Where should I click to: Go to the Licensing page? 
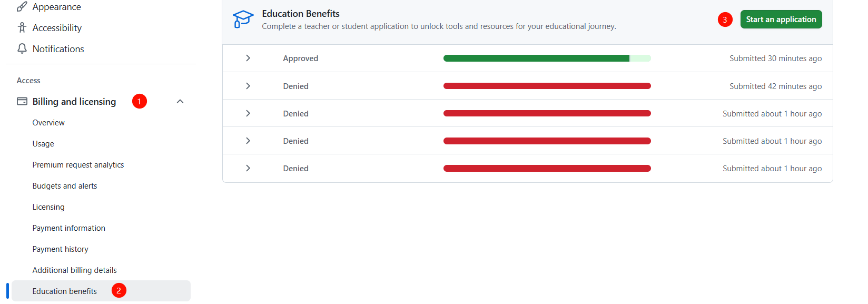(48, 207)
